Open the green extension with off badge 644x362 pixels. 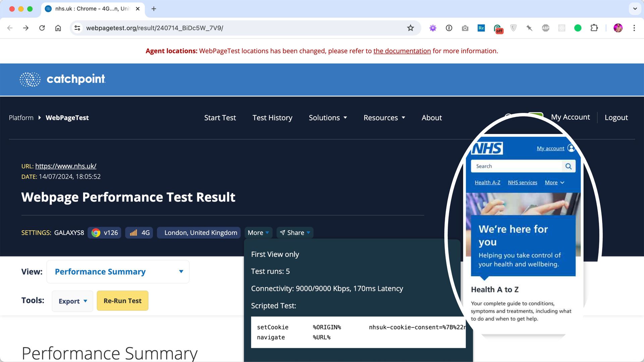[x=498, y=28]
